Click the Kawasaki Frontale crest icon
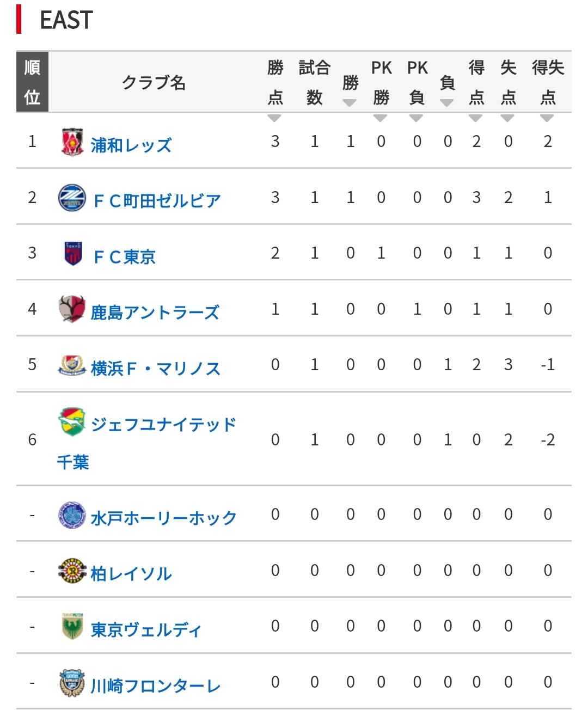This screenshot has height=722, width=588. (x=72, y=683)
